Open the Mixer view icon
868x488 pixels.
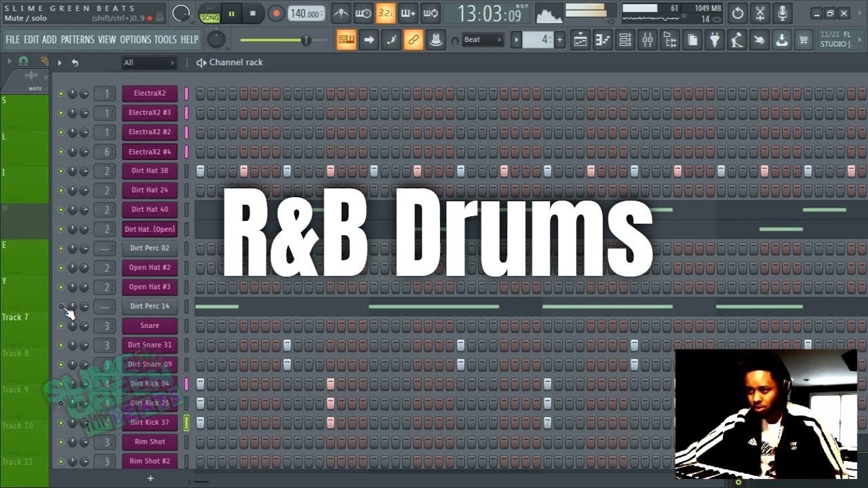[647, 40]
